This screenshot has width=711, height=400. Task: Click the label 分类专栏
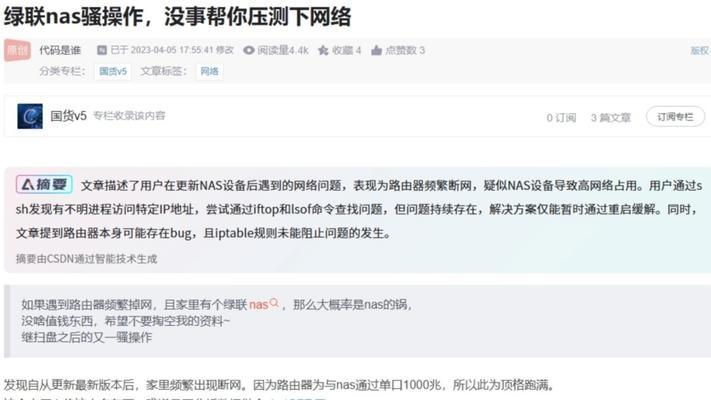point(63,71)
